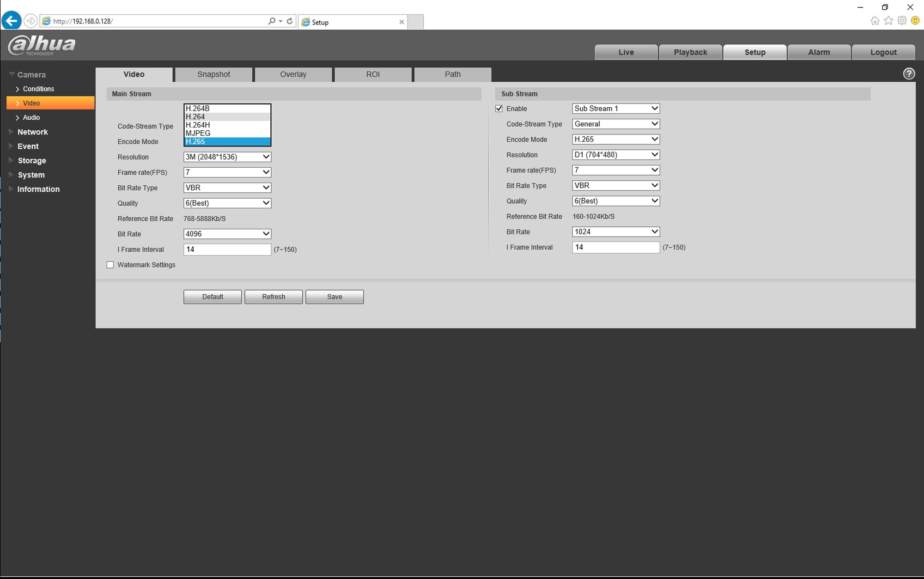
Task: Click the browser back arrow button
Action: (x=11, y=21)
